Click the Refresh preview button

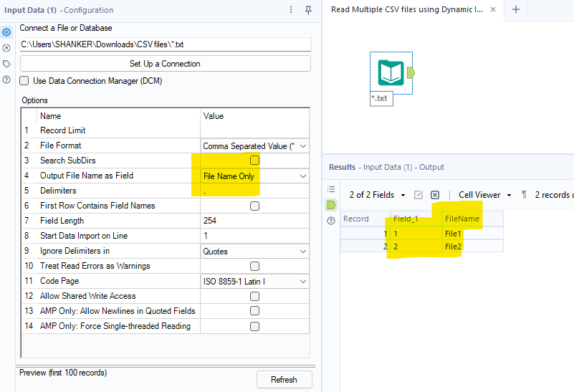pos(284,379)
